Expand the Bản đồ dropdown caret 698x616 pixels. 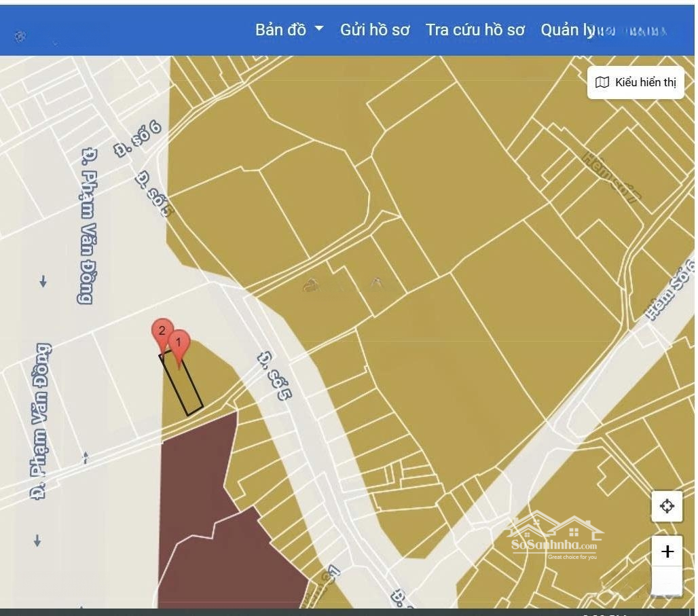coord(318,30)
